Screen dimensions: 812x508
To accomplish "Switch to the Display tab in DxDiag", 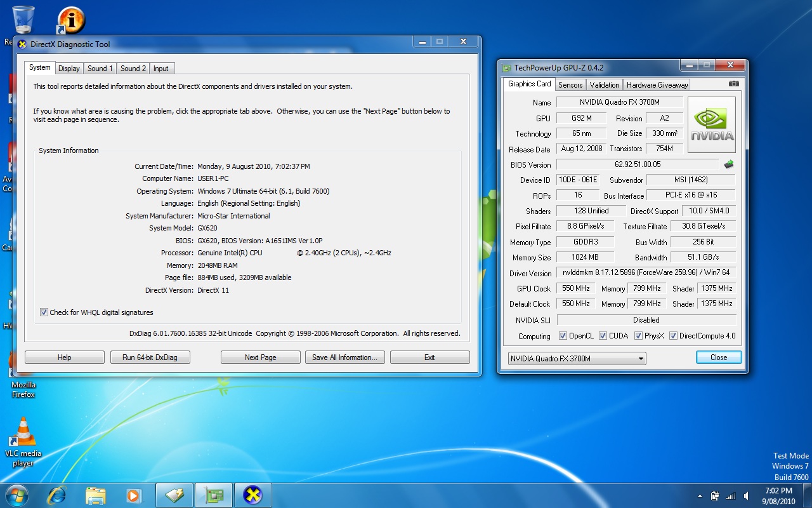I will point(69,69).
